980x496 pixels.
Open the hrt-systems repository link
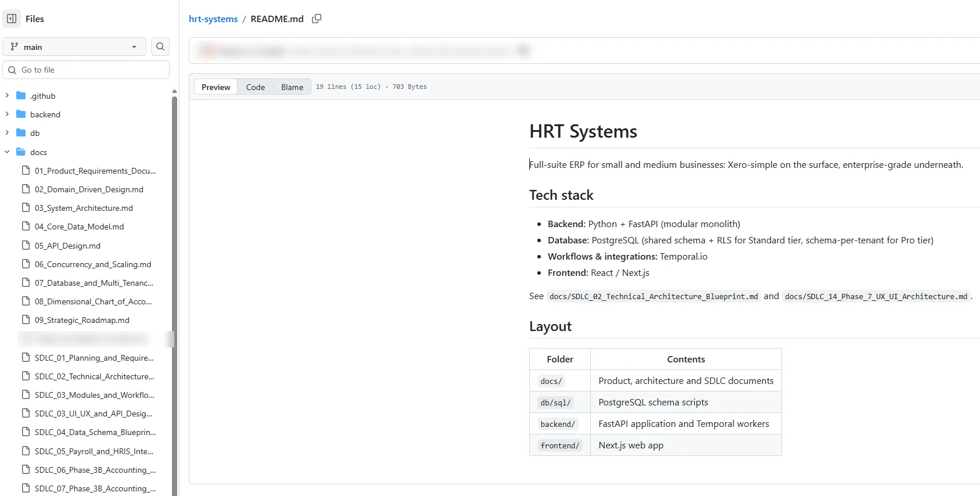point(213,19)
